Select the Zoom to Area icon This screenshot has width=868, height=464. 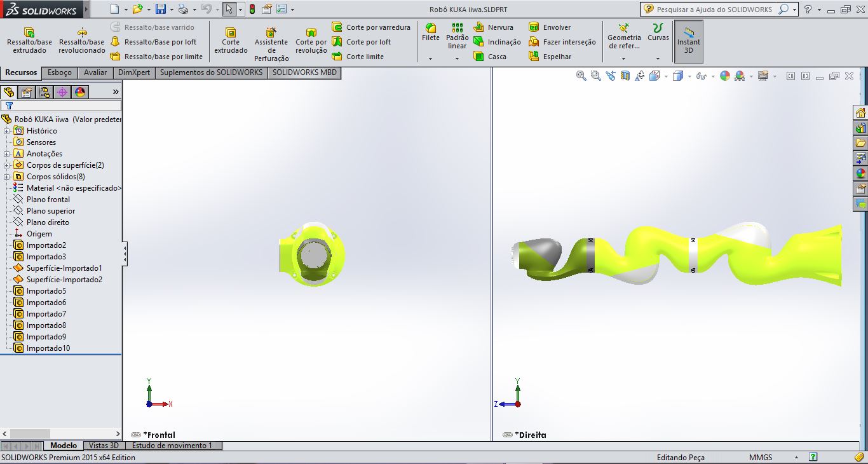tap(595, 76)
